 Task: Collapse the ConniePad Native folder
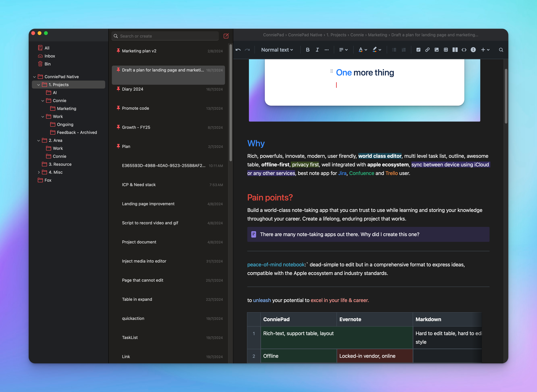34,77
